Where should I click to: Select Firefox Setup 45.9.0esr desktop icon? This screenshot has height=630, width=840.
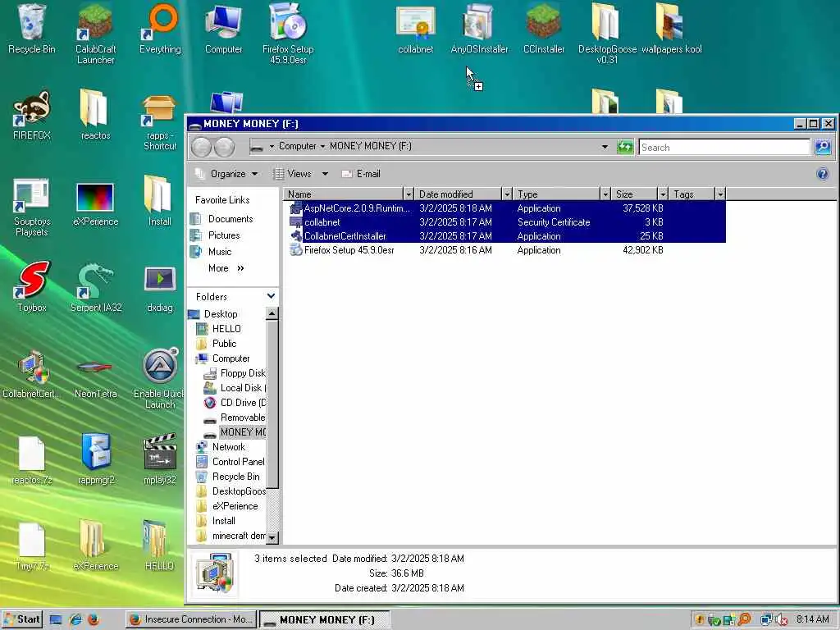tap(288, 34)
